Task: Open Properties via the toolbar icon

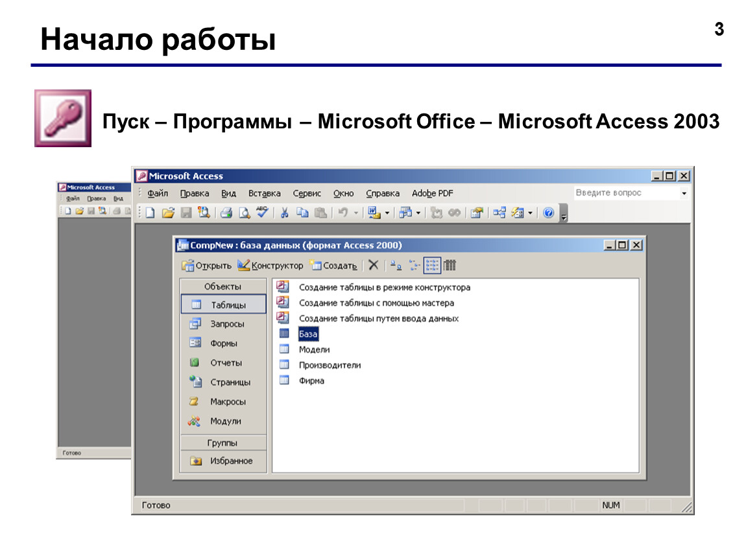Action: point(477,213)
